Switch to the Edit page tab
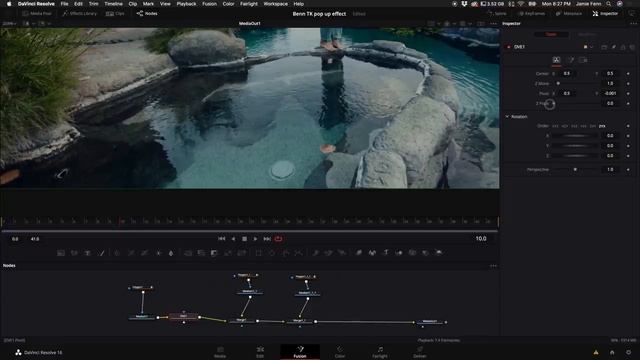Image resolution: width=640 pixels, height=360 pixels. point(260,352)
